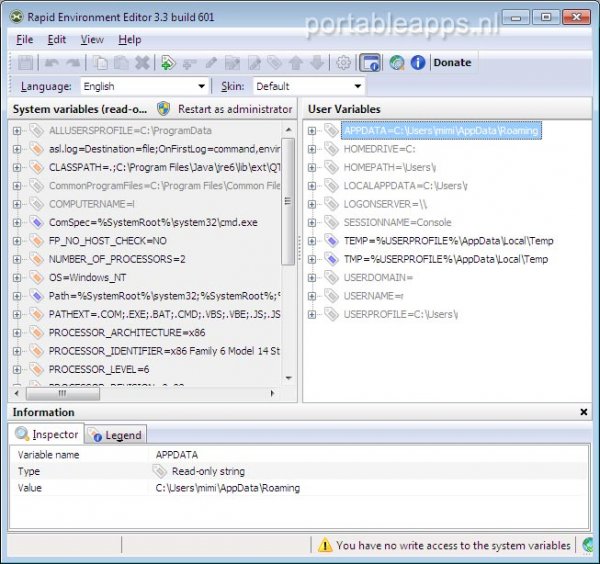Image resolution: width=600 pixels, height=564 pixels.
Task: Expand the CLASSPATH system variable node
Action: (17, 167)
